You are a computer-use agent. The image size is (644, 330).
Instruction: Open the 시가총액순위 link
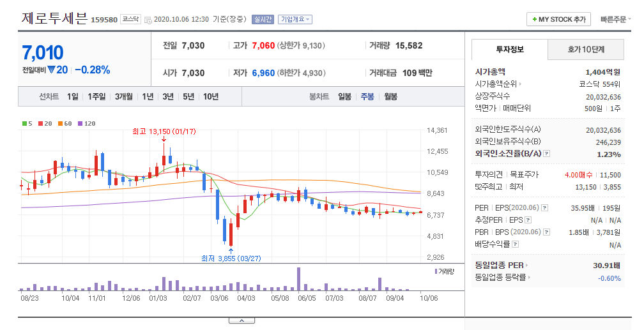pyautogui.click(x=498, y=84)
